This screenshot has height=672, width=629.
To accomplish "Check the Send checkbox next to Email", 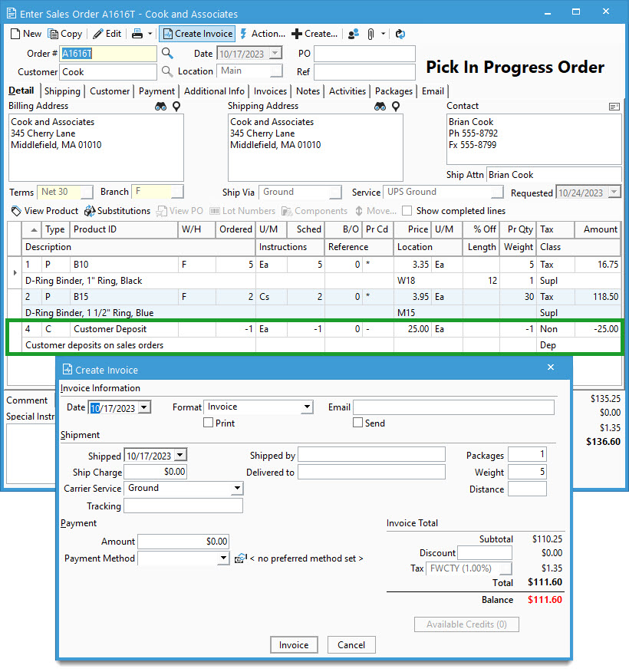I will click(x=357, y=423).
